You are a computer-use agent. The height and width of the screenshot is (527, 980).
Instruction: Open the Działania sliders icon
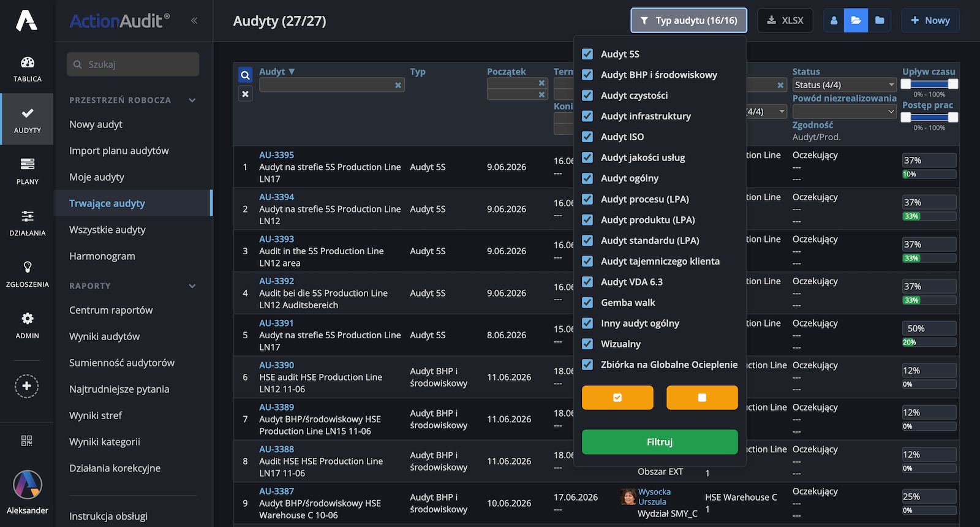pyautogui.click(x=27, y=216)
